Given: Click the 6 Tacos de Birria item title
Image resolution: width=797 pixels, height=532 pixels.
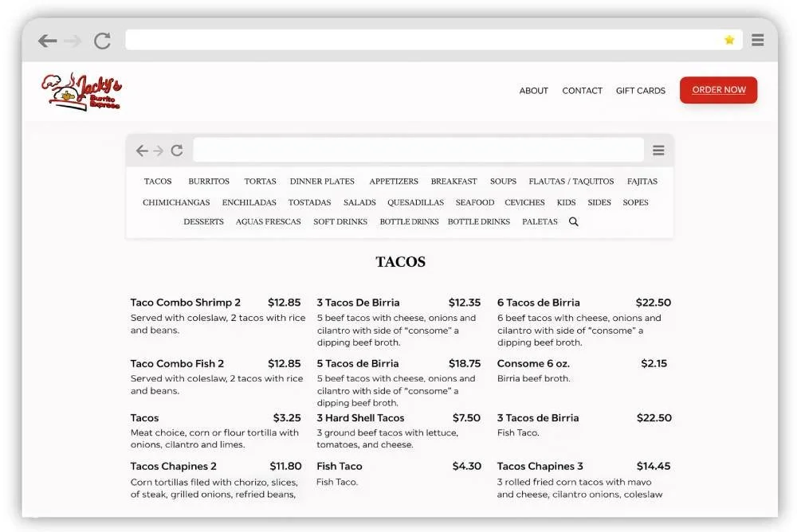Looking at the screenshot, I should (x=538, y=303).
